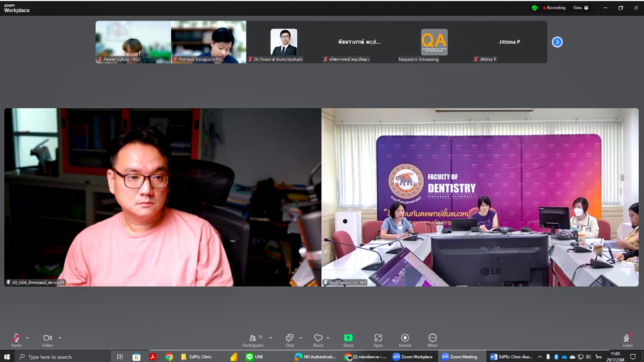The width and height of the screenshot is (644, 362).
Task: Switch to EdPEx Clinic Word taskbar item
Action: (511, 357)
